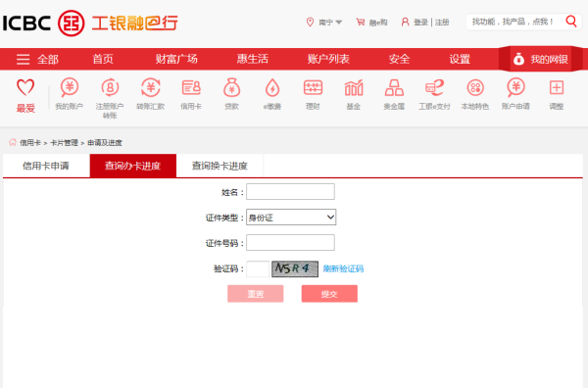Open 我的账户 my account icon
This screenshot has height=388, width=588.
[x=70, y=88]
